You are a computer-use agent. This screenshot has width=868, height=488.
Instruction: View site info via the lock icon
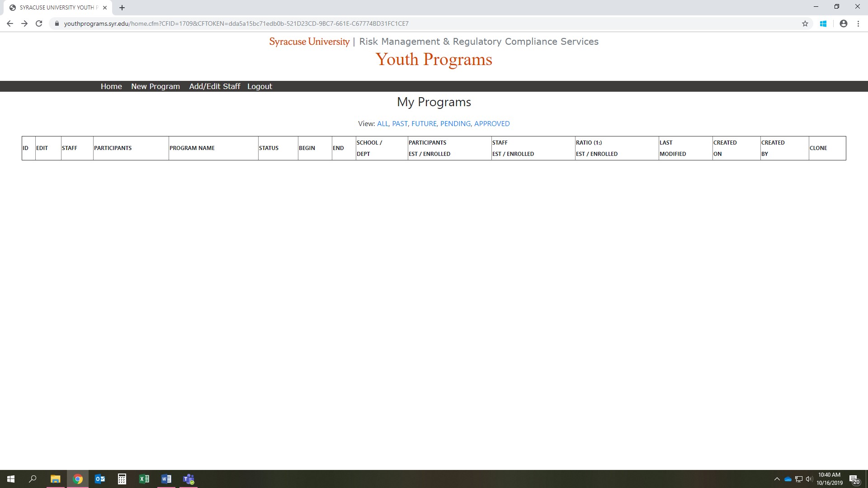[57, 23]
